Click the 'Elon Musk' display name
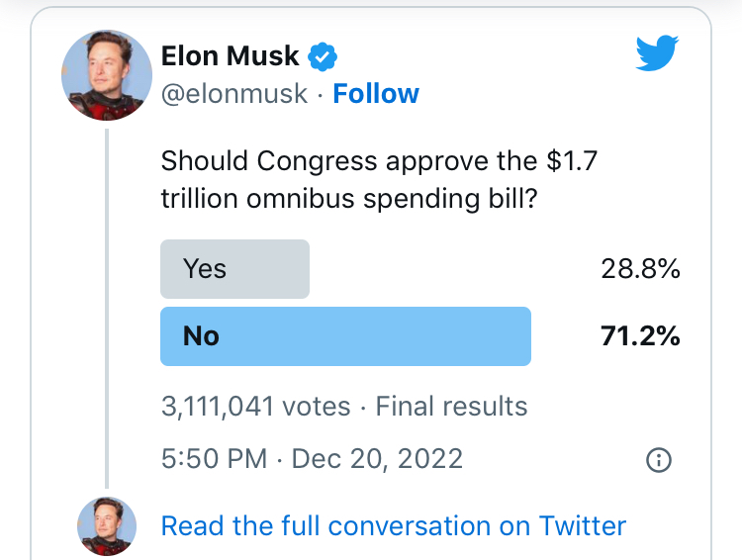 pos(230,56)
